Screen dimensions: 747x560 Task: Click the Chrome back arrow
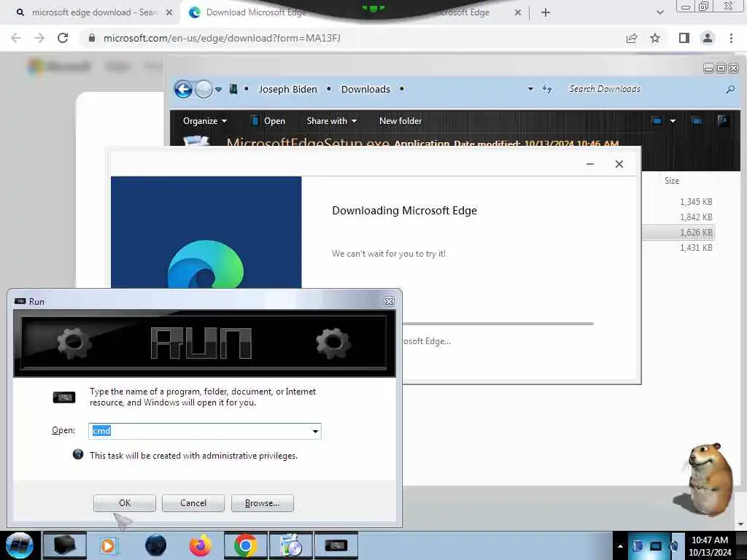[16, 38]
